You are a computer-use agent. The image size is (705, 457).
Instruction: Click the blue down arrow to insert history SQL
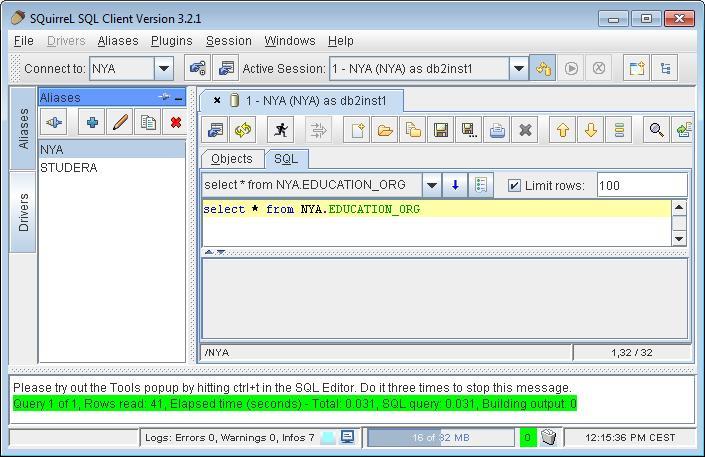[x=455, y=185]
